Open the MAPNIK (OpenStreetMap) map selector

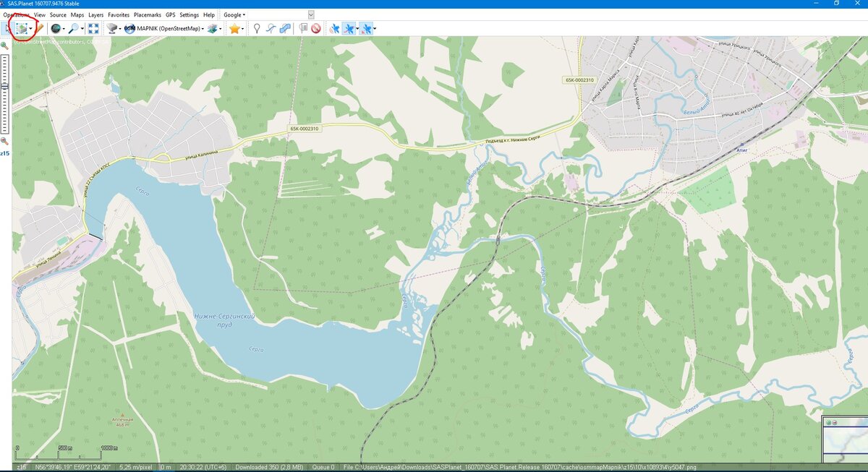point(164,29)
